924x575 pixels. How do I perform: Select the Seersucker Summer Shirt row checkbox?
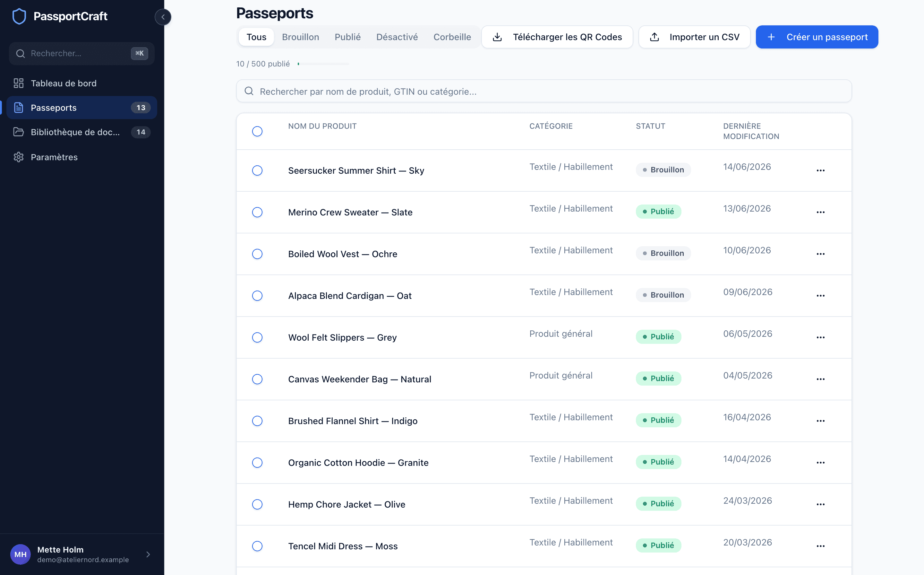[x=257, y=170]
